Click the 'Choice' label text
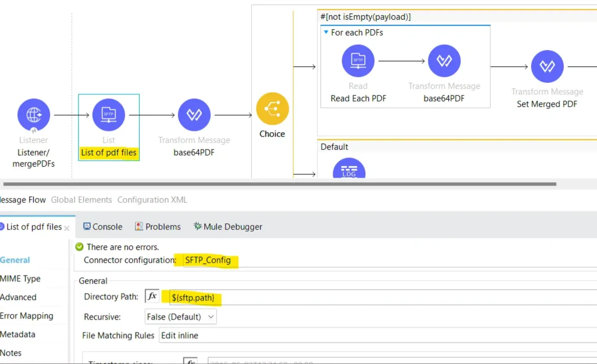This screenshot has width=597, height=364. [x=272, y=134]
